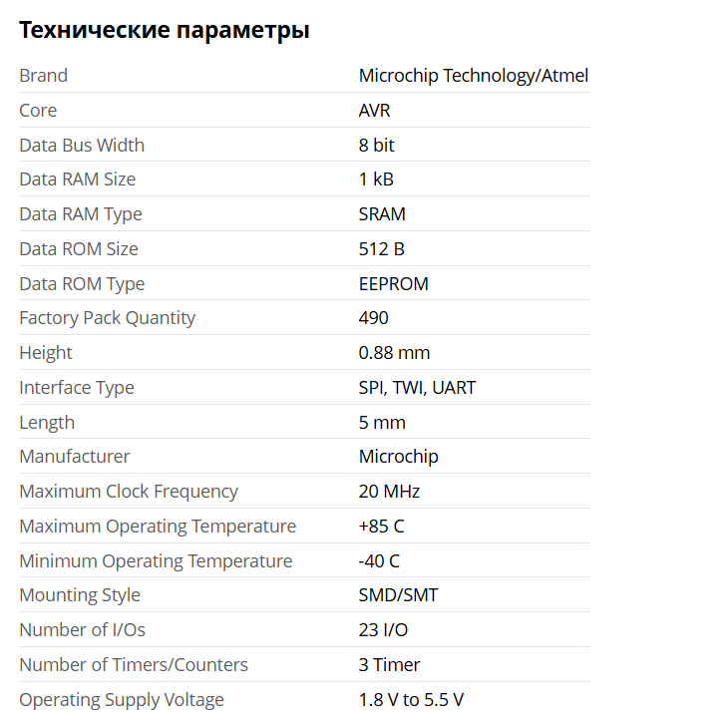Select the 1.8 V to 5.5 V value
728x713 pixels.
tap(411, 700)
